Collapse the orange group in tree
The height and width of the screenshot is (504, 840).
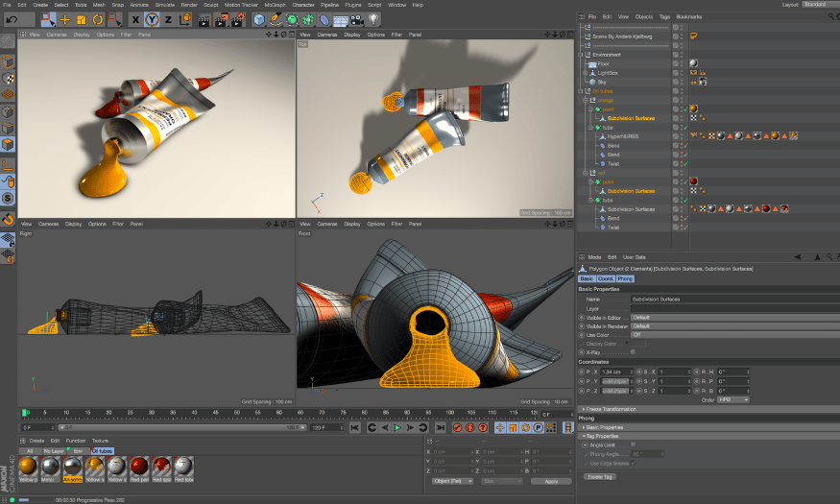coord(585,100)
